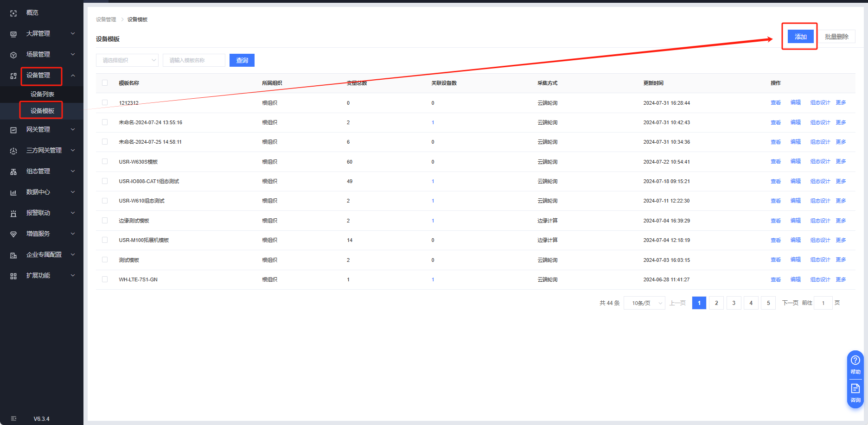This screenshot has height=425, width=868.
Task: Open the 10条/页 page size dropdown
Action: pyautogui.click(x=644, y=303)
